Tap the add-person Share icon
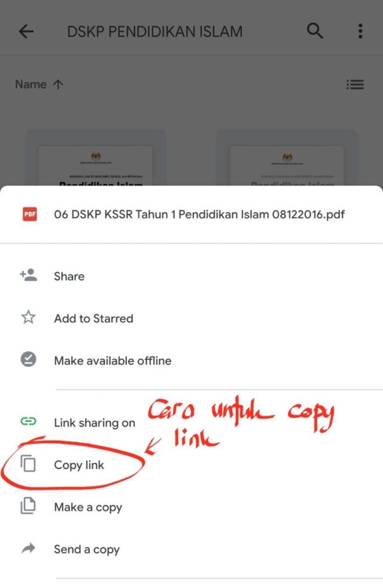 (x=29, y=276)
